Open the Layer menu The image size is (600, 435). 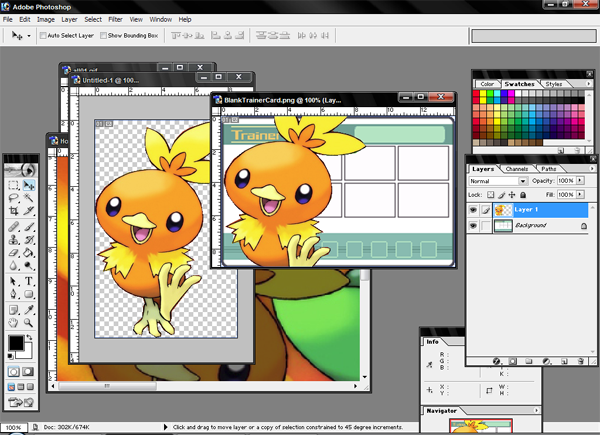click(x=69, y=19)
